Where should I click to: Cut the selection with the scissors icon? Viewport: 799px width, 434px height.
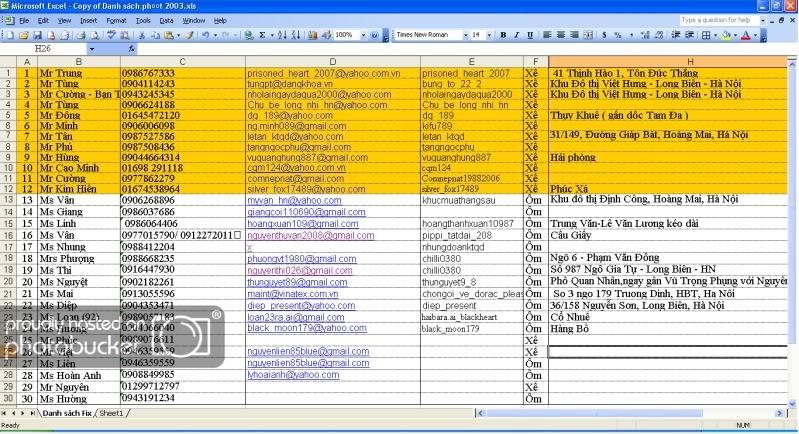click(142, 35)
